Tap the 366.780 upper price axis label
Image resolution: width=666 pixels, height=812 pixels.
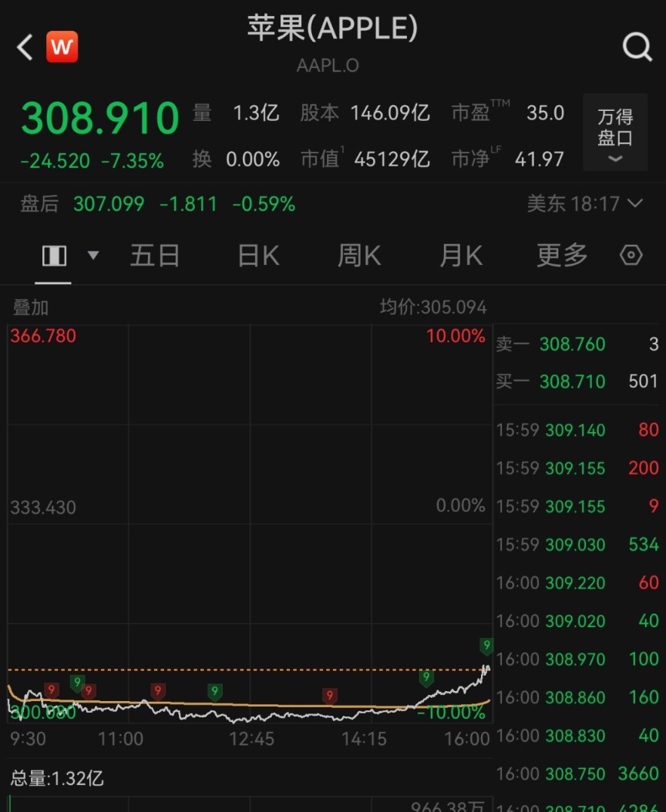click(x=43, y=336)
